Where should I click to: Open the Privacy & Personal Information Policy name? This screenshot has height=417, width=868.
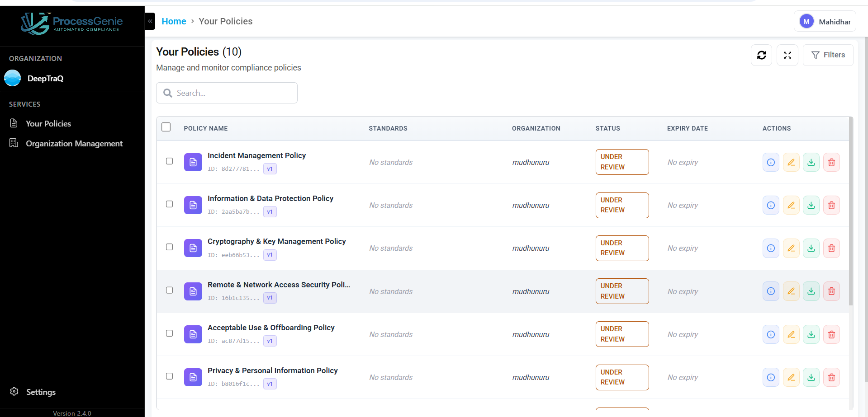pos(272,370)
